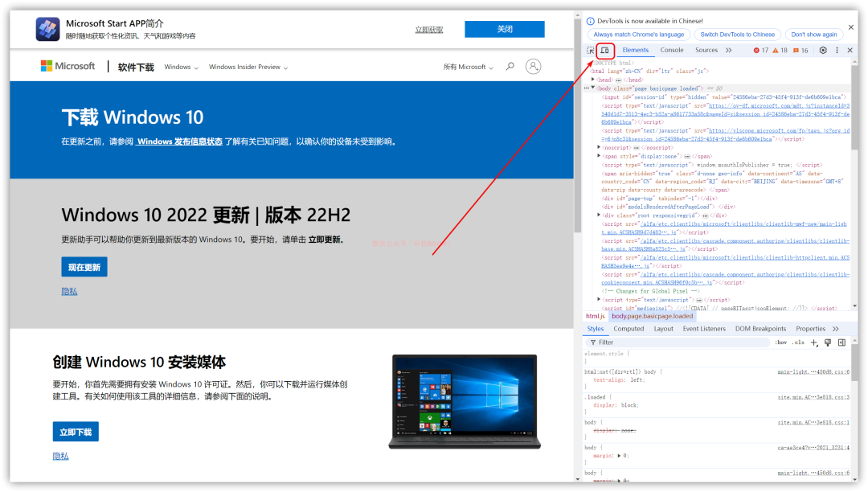Open the Windows dropdown in site nav
This screenshot has height=492, width=868.
click(181, 67)
